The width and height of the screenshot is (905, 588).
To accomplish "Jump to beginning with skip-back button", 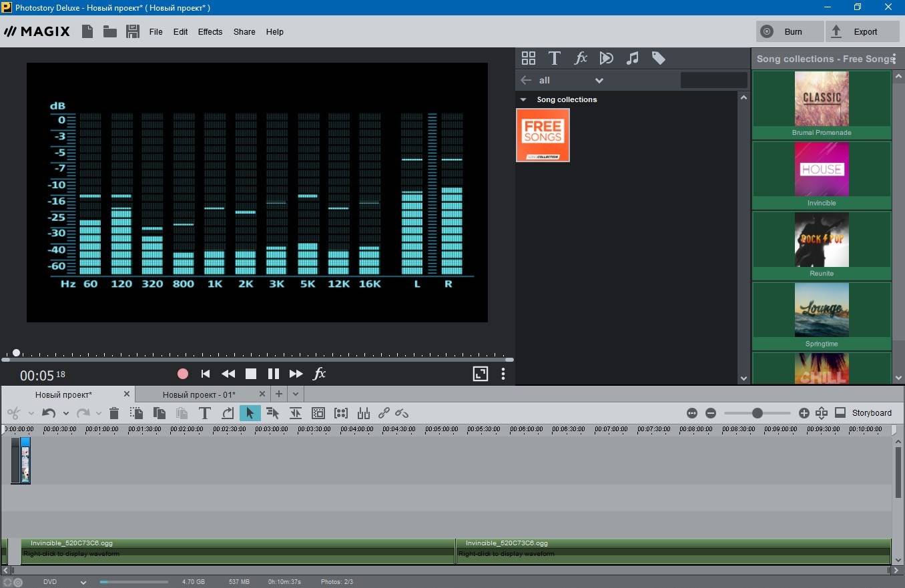I will [206, 374].
